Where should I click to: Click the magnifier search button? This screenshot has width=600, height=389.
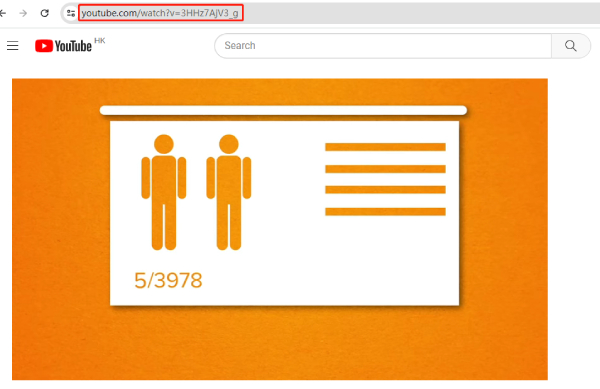[x=571, y=46]
